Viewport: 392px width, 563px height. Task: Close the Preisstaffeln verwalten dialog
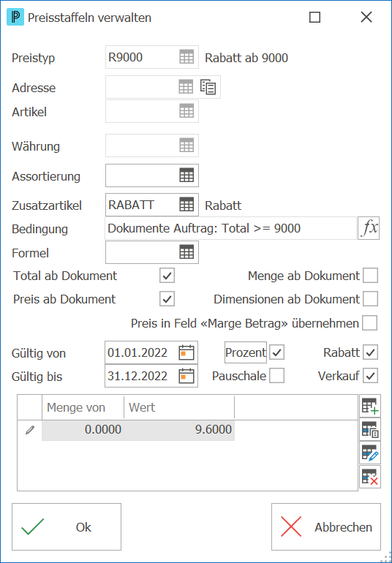(x=366, y=18)
